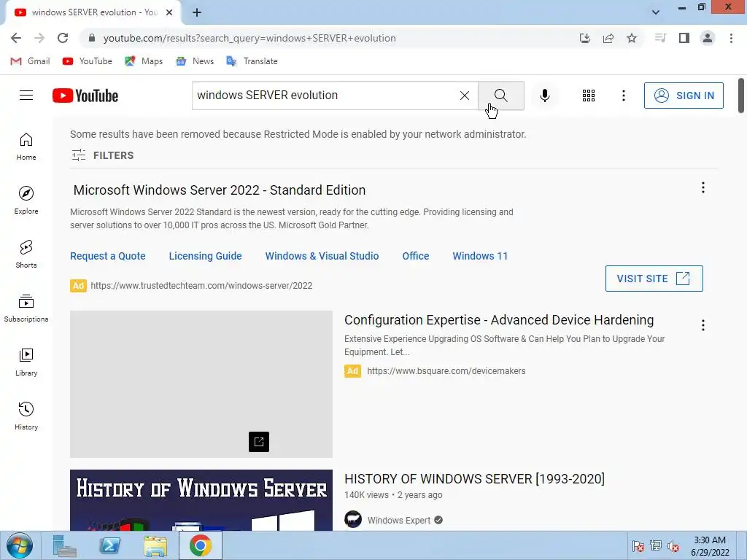This screenshot has height=560, width=747.
Task: Open the YouTube apps grid
Action: (x=589, y=96)
